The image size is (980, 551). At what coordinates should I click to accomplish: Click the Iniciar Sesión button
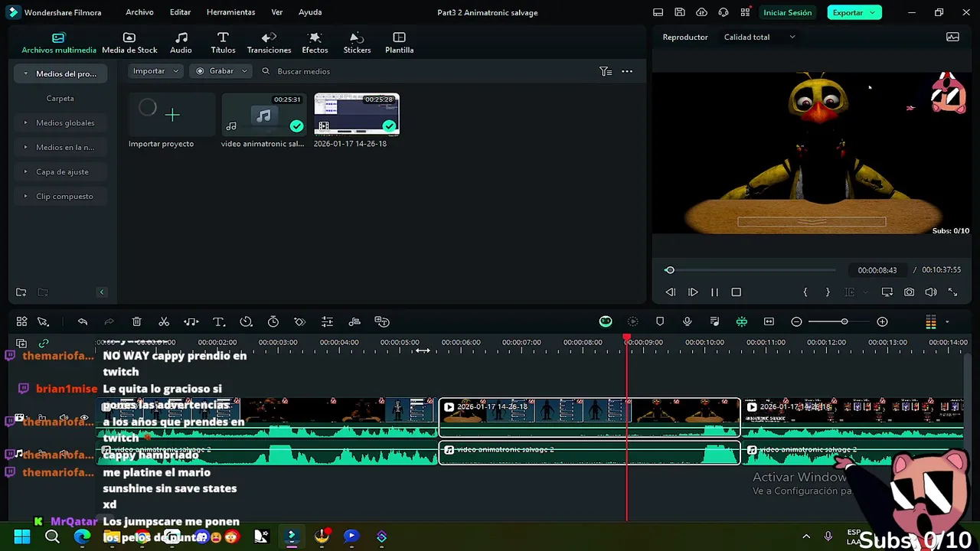[x=787, y=12]
